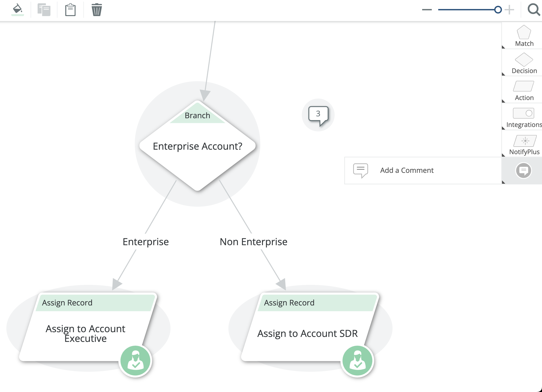Click Add a Comment option

pyautogui.click(x=406, y=170)
